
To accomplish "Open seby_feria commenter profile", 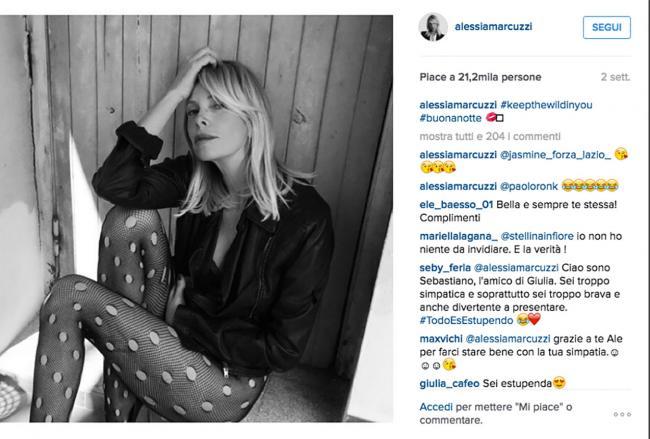I will coord(445,268).
